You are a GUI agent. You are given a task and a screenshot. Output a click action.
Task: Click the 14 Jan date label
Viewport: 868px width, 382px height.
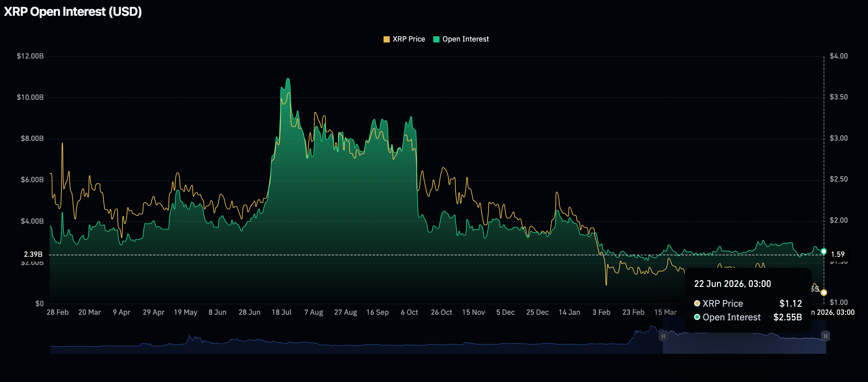(x=570, y=312)
